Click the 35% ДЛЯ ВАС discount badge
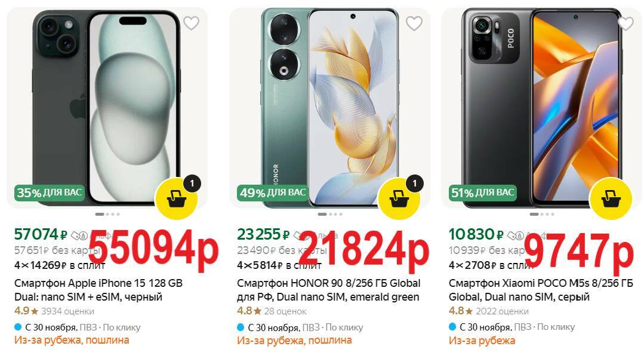 point(50,192)
